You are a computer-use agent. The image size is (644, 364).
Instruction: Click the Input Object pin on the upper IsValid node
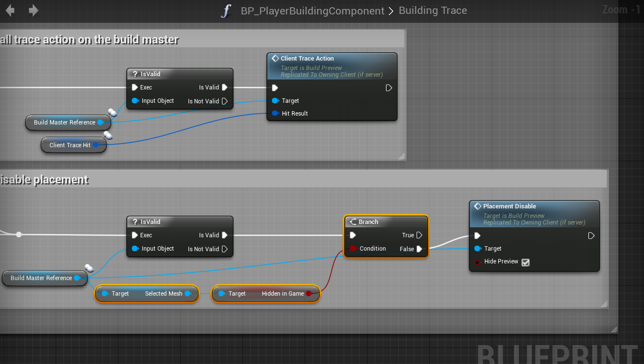(x=135, y=101)
